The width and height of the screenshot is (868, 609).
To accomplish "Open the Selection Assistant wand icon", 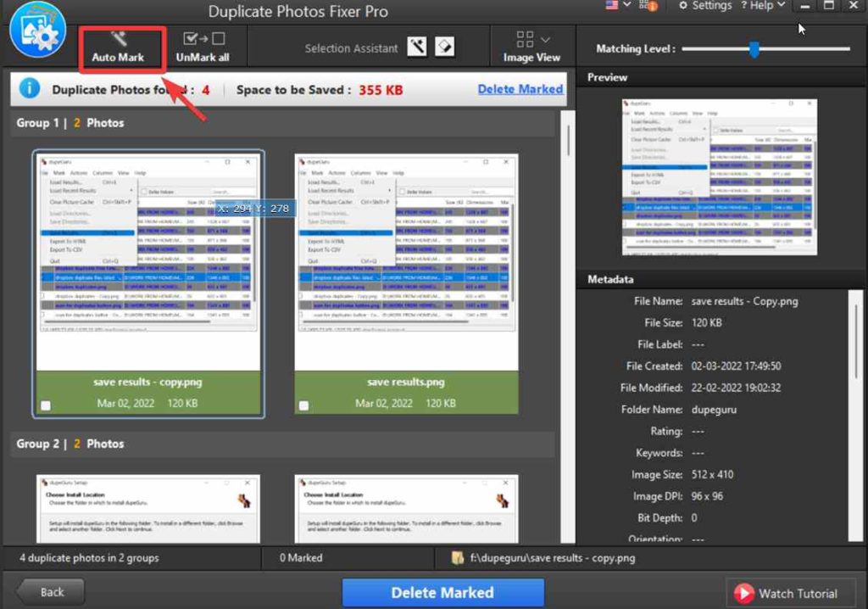I will point(417,47).
